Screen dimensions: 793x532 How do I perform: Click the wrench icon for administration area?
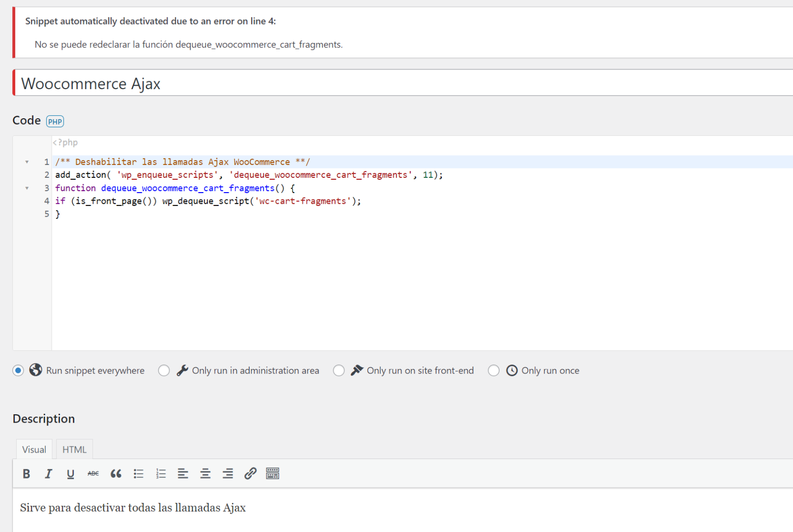coord(182,370)
